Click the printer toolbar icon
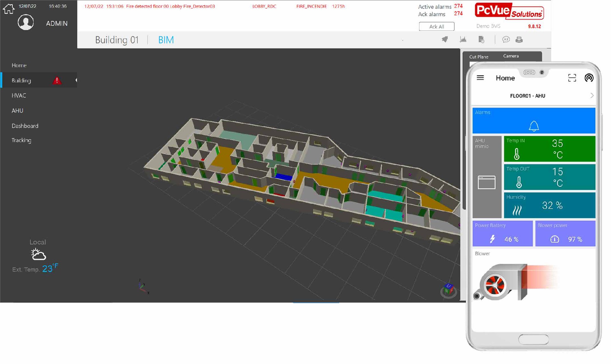 [x=519, y=39]
